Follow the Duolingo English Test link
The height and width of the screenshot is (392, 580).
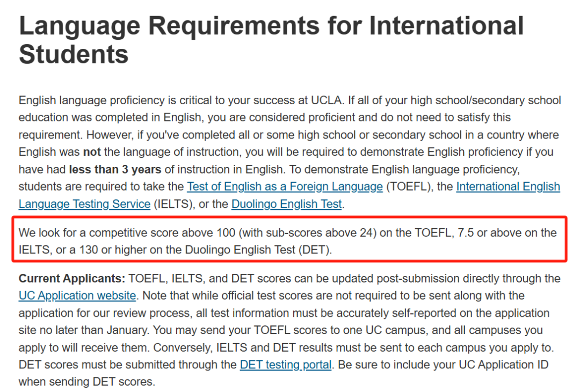(286, 204)
